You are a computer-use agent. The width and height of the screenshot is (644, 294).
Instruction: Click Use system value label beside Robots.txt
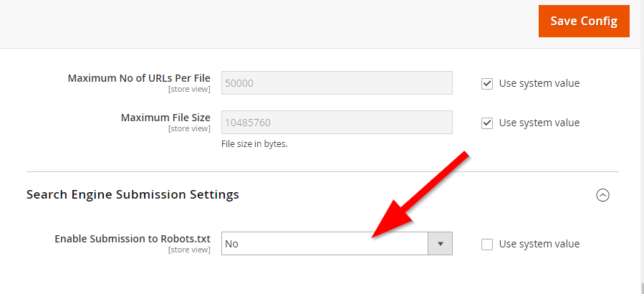(539, 244)
